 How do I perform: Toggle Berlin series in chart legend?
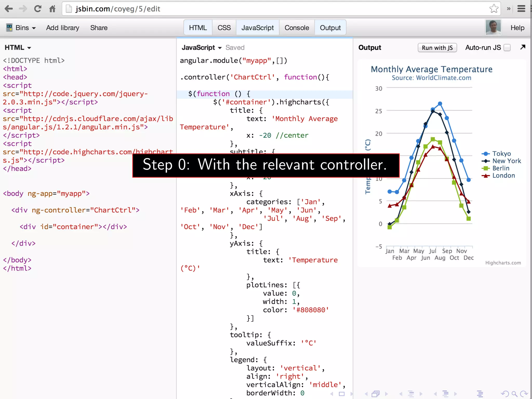point(501,168)
